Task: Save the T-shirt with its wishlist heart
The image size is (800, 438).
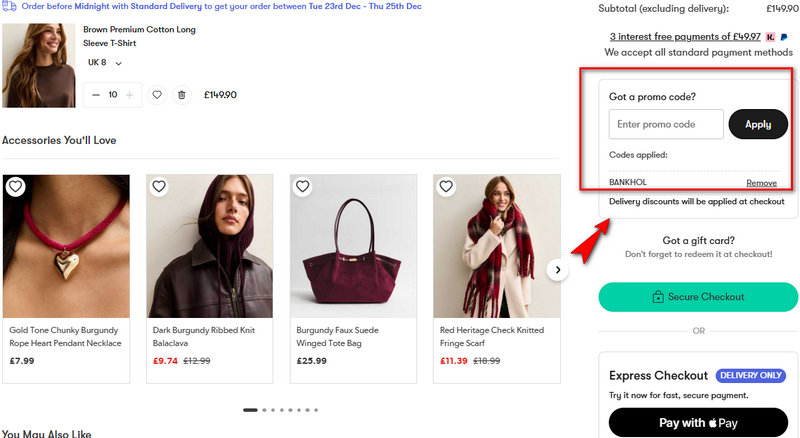Action: (x=157, y=95)
